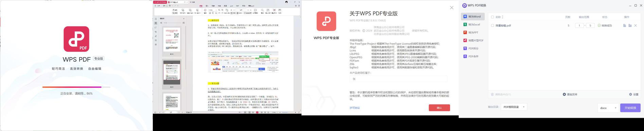Sort the list by the 名称 column arrows
The width and height of the screenshot is (644, 131).
502,17
